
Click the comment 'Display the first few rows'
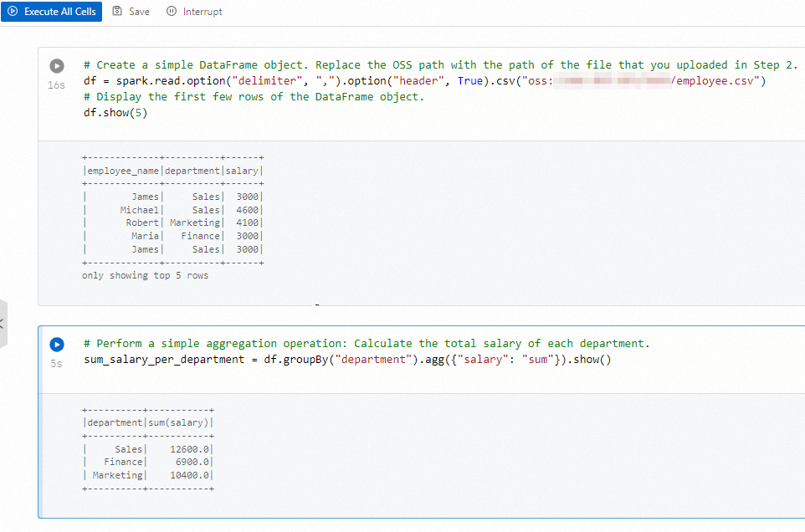pyautogui.click(x=254, y=96)
